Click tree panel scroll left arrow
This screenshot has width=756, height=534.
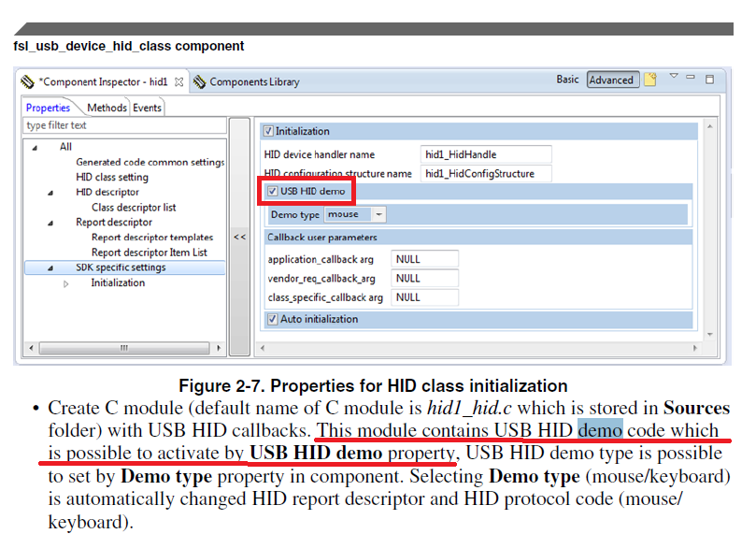32,348
